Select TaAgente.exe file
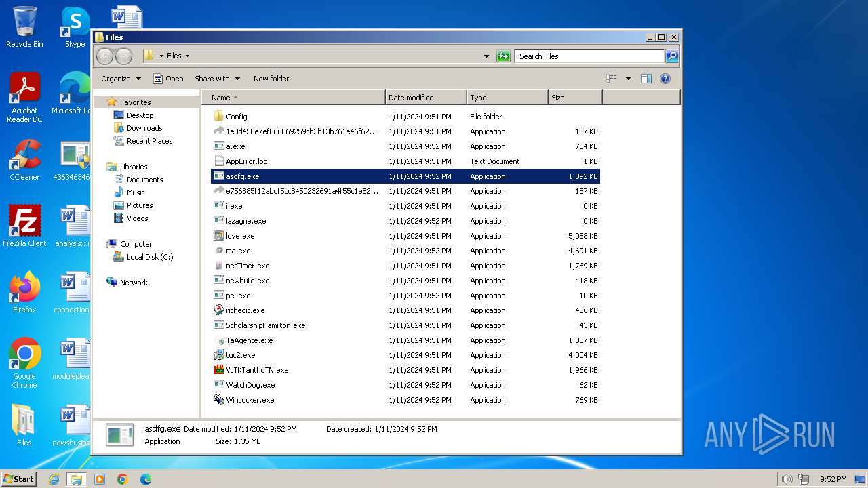868x488 pixels. tap(406, 340)
